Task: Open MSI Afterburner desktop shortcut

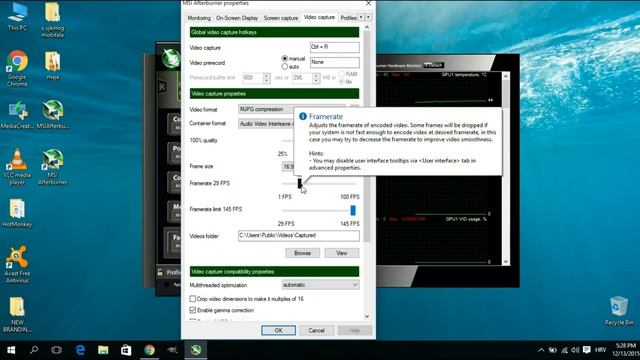Action: click(x=53, y=167)
